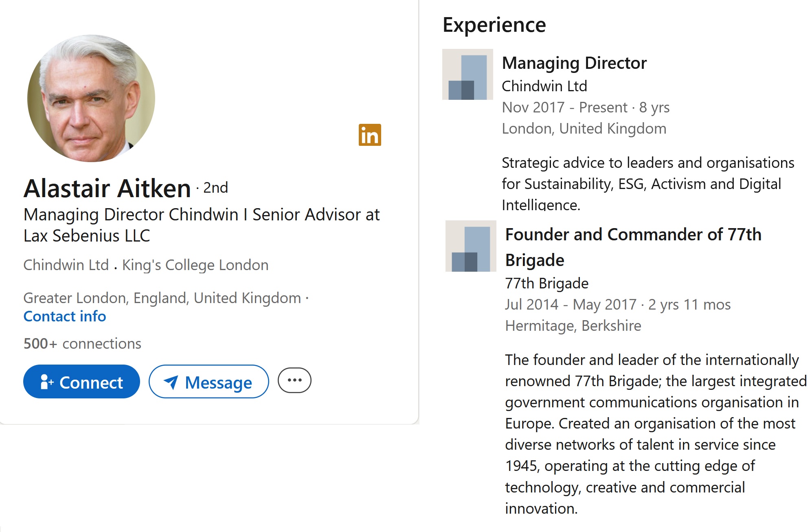Click the 77th Brigade company logo
Screen dimensions: 812x532
[x=471, y=246]
